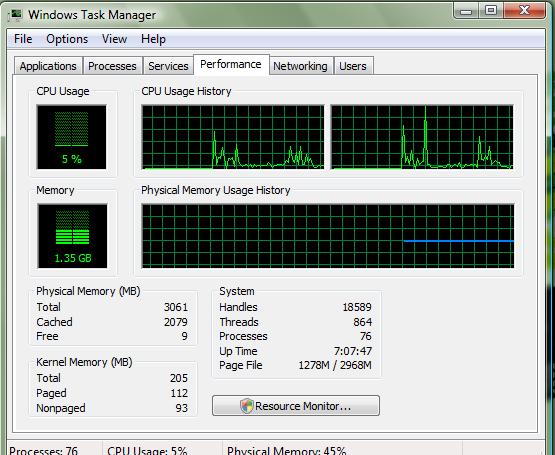Screen dimensions: 555x455
Task: Click the shield icon on Resource Monitor button
Action: click(247, 406)
